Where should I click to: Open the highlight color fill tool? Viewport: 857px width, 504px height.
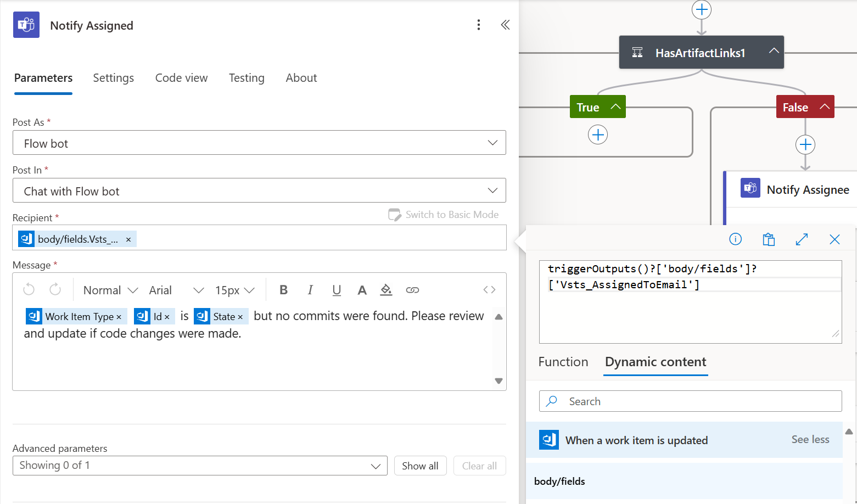point(387,290)
